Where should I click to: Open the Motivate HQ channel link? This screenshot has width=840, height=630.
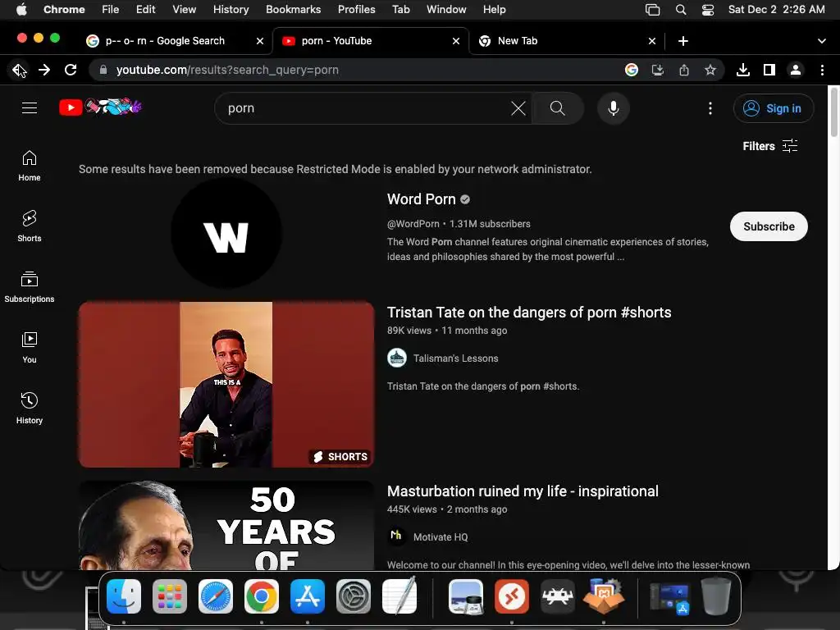pyautogui.click(x=441, y=536)
